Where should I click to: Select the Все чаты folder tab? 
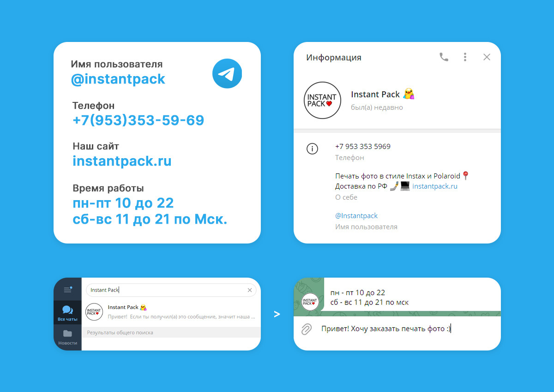(67, 313)
